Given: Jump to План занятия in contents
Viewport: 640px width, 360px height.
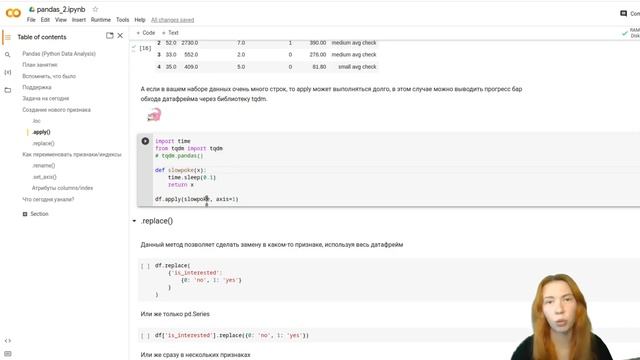Looking at the screenshot, I should pyautogui.click(x=40, y=65).
